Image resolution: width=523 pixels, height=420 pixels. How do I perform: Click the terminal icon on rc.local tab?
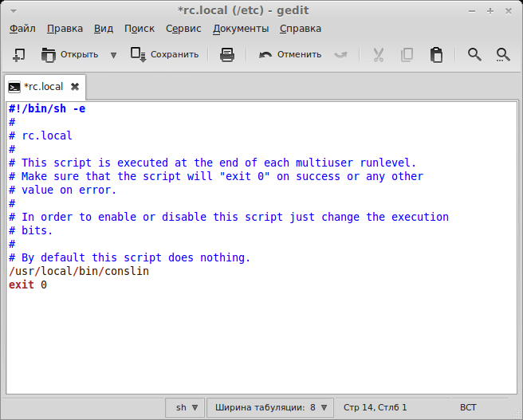pyautogui.click(x=14, y=88)
